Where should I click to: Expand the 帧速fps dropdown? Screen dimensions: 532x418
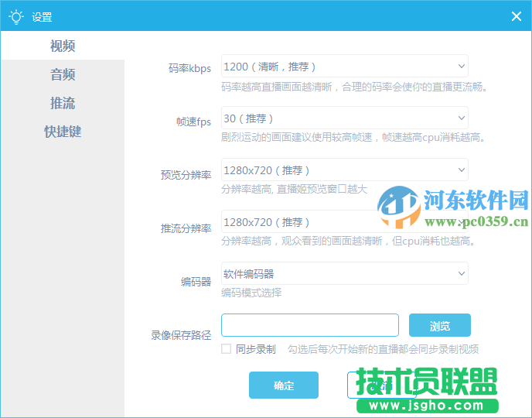coord(345,118)
